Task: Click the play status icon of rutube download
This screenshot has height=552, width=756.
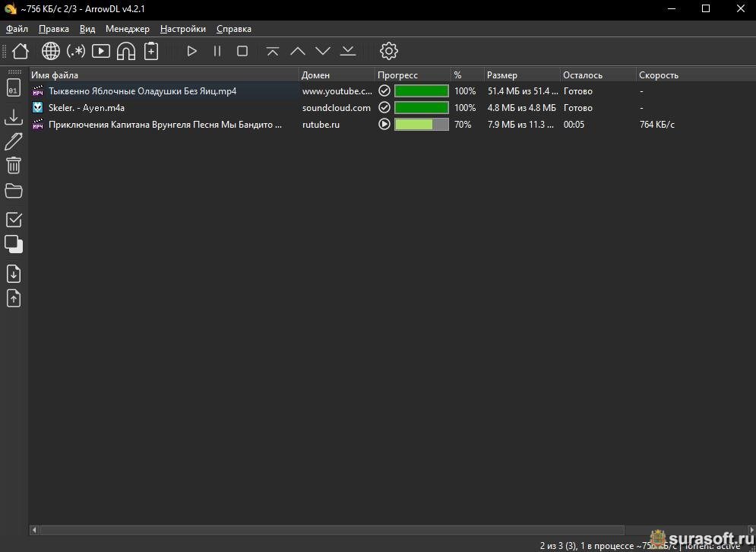Action: (x=384, y=124)
